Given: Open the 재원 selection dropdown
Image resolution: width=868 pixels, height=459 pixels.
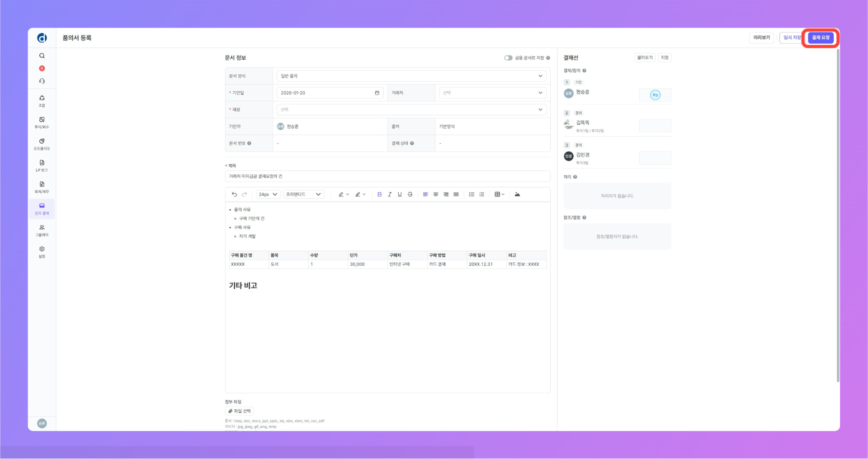Looking at the screenshot, I should (411, 109).
